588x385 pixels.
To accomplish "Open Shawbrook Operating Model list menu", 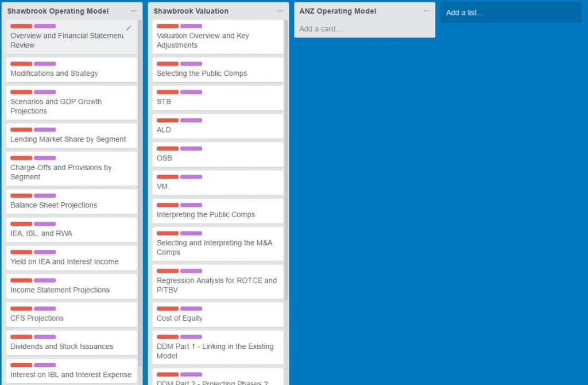I will tap(133, 11).
